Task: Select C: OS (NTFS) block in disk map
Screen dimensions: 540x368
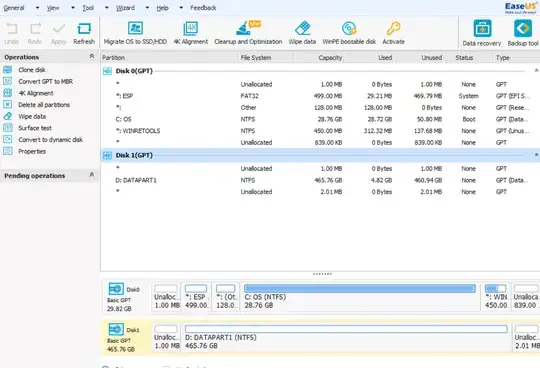Action: 360,297
